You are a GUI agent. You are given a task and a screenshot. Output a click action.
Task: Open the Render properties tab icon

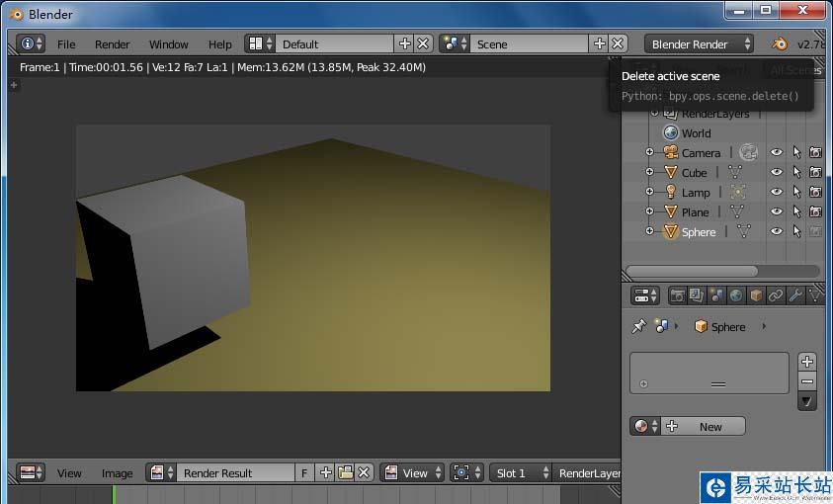(x=677, y=295)
